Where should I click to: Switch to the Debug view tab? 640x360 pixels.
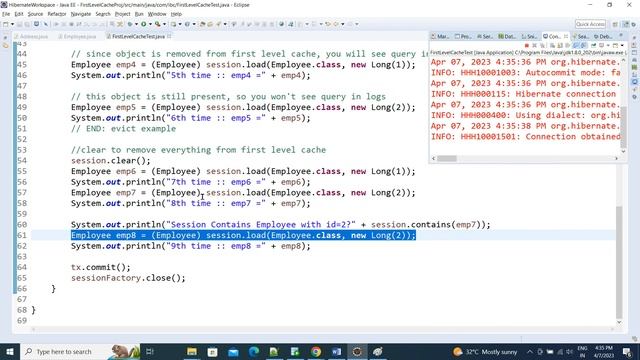tap(603, 36)
